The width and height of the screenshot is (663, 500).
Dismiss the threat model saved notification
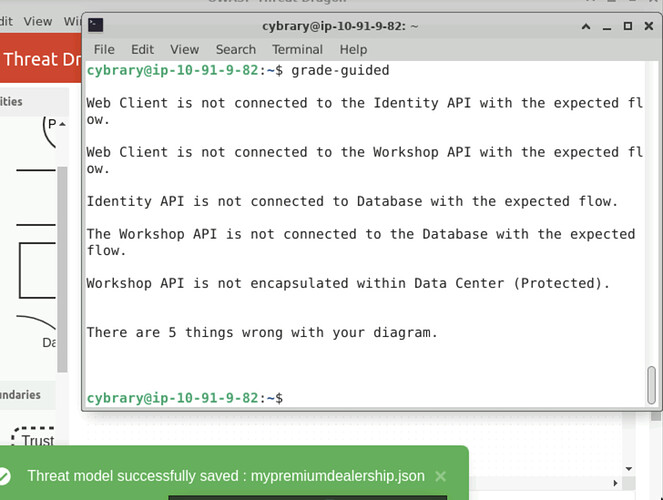[x=441, y=476]
